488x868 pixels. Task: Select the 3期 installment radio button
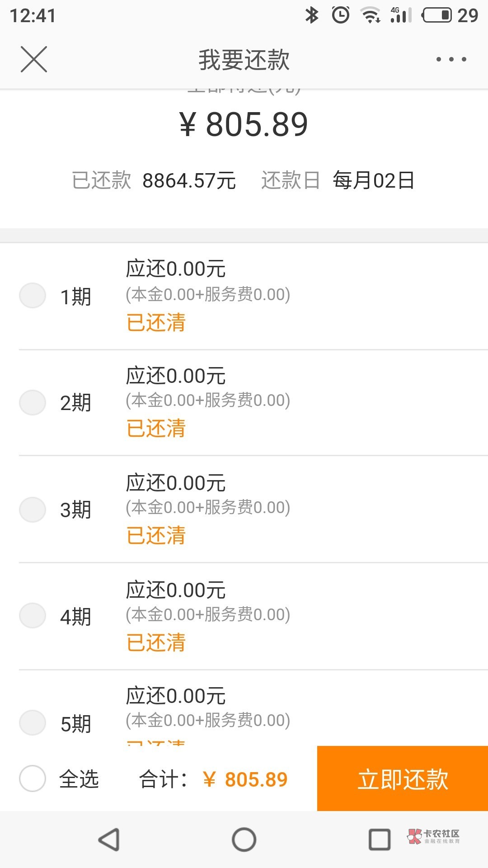click(33, 509)
